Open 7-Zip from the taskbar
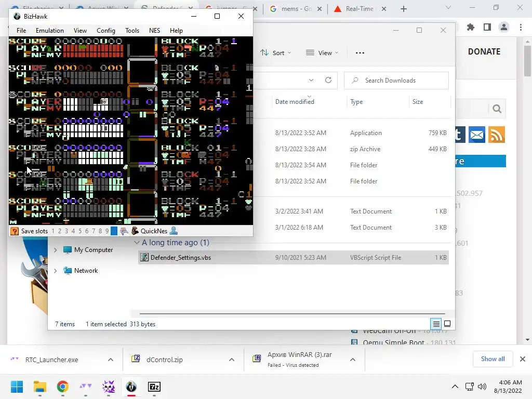 [x=154, y=387]
